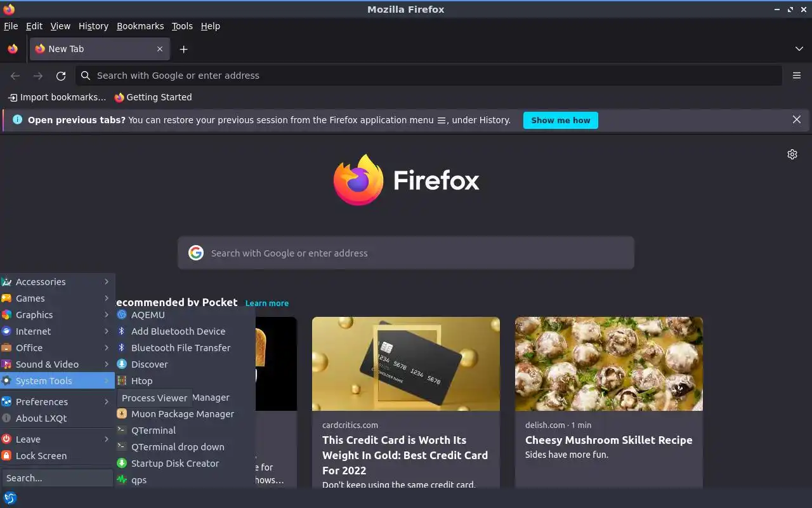Open the Tools menu
The image size is (812, 508).
point(182,26)
